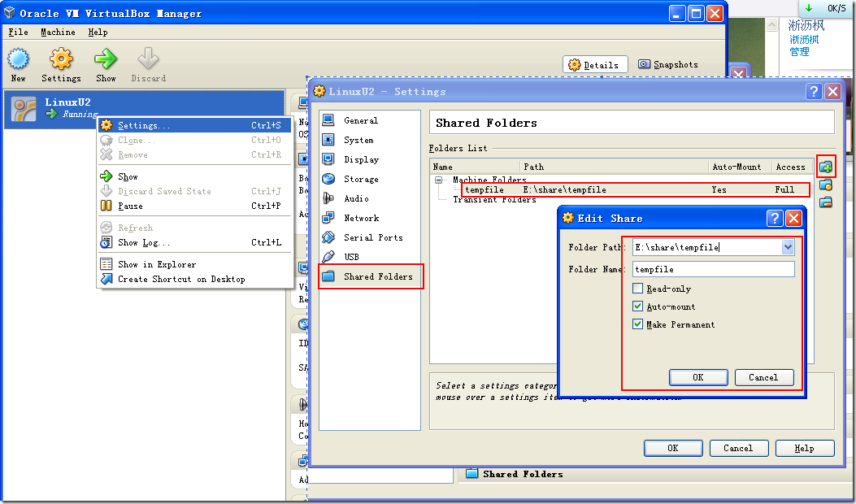The image size is (856, 504).
Task: Click the Name column header
Action: coord(475,167)
